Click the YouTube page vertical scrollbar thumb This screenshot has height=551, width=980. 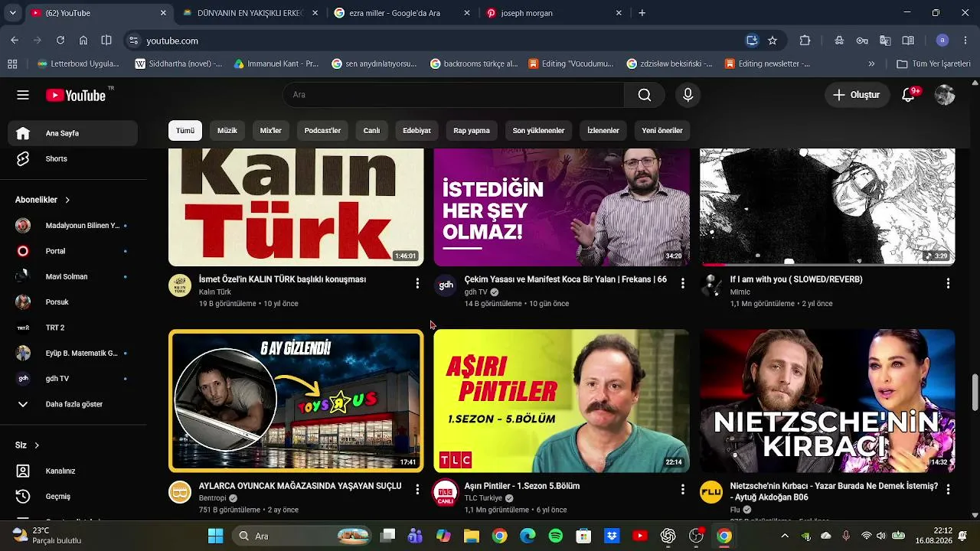click(975, 393)
